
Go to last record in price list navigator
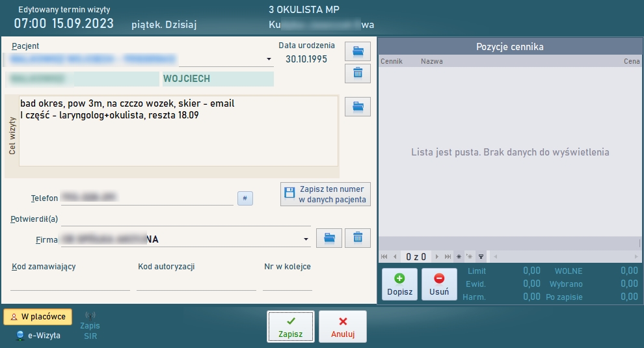pyautogui.click(x=448, y=256)
